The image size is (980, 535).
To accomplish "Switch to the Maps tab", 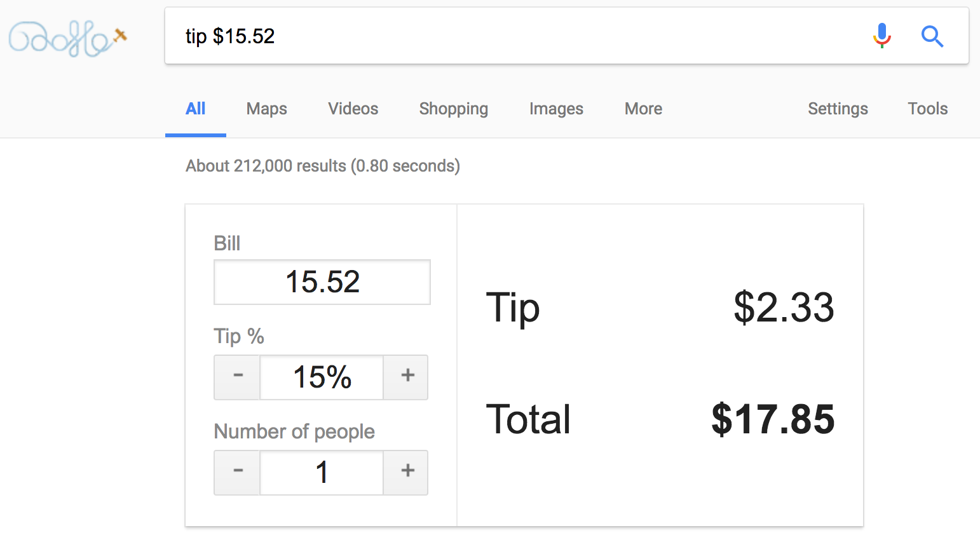I will (x=266, y=109).
